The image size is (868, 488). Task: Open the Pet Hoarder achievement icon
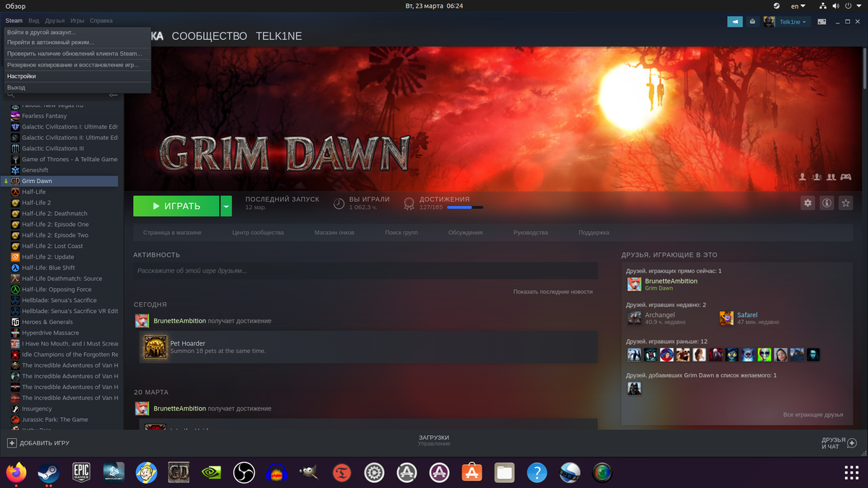coord(156,347)
